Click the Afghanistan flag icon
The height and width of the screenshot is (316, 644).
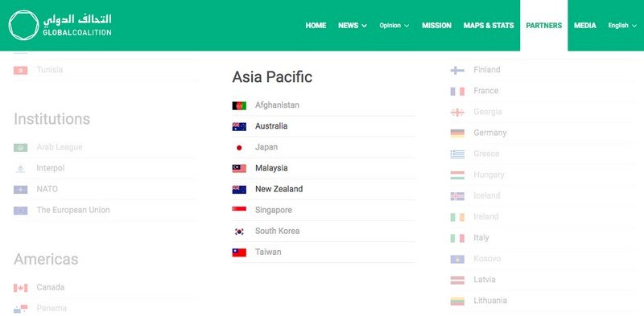coord(239,105)
